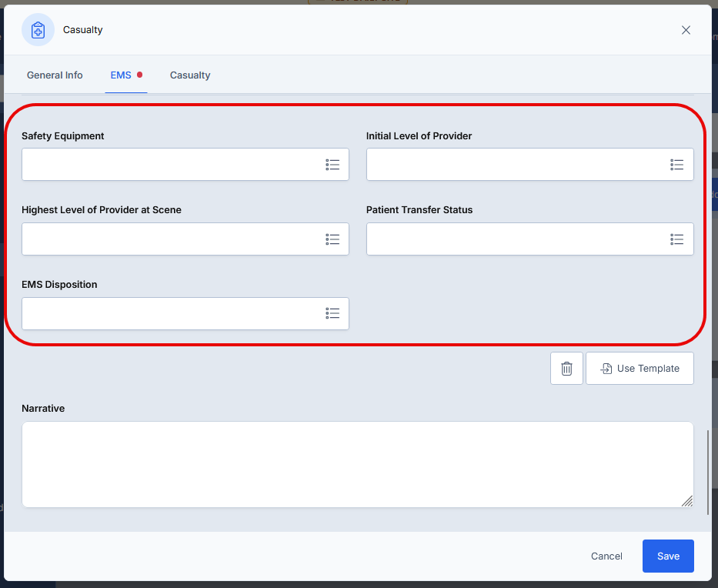Save the casualty form
This screenshot has width=718, height=588.
tap(668, 556)
